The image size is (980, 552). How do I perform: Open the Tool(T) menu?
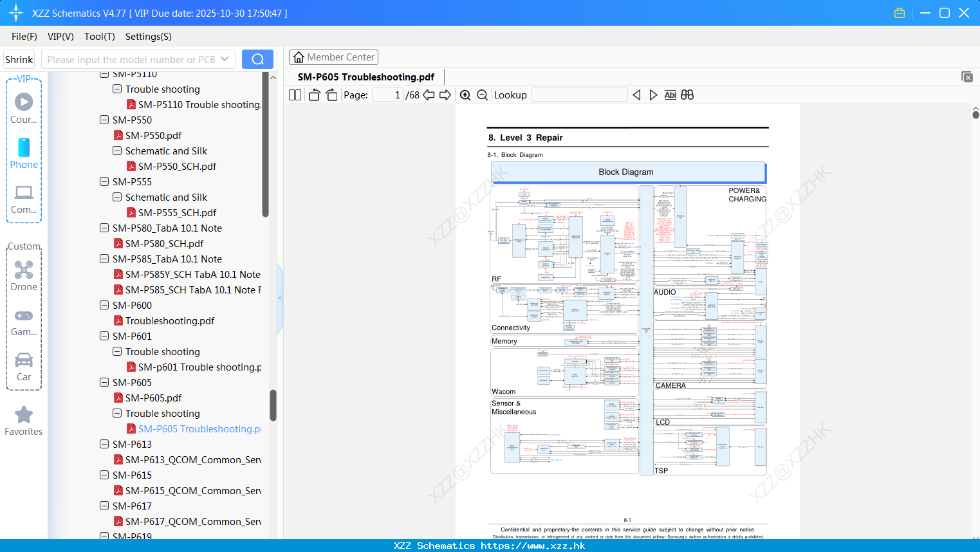pyautogui.click(x=100, y=37)
